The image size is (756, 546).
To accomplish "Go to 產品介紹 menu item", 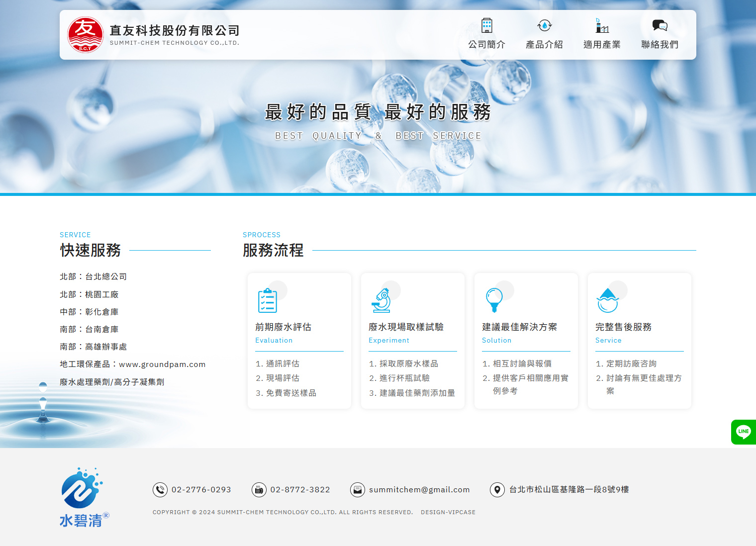I will coord(545,44).
